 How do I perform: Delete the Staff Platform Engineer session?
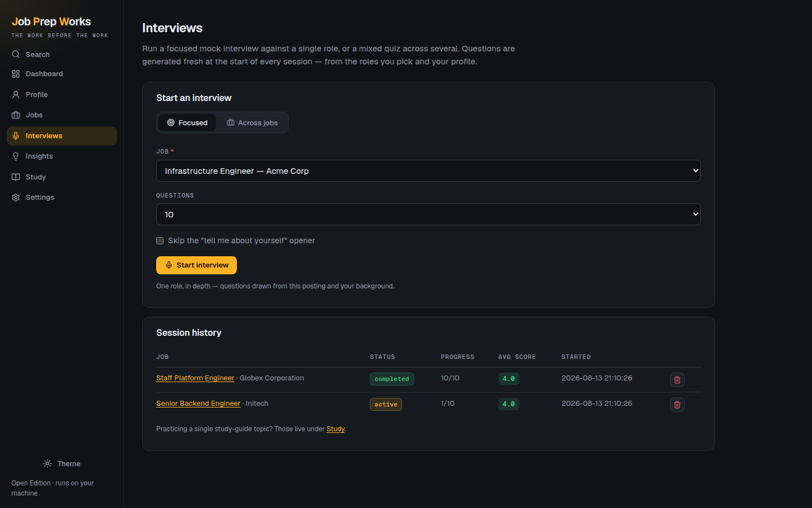click(677, 380)
